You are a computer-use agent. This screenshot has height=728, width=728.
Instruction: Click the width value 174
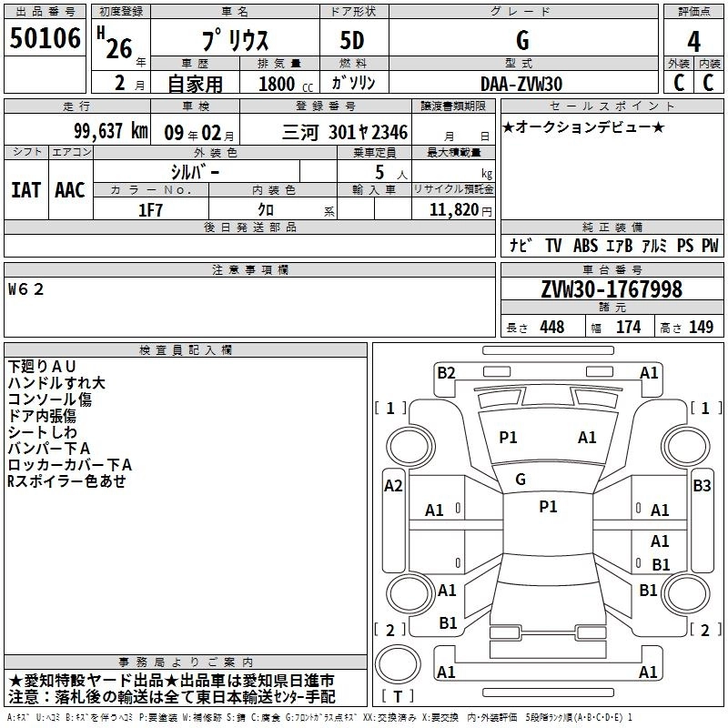point(628,328)
